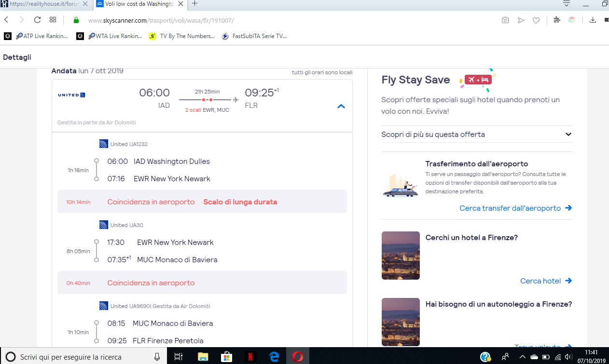Image resolution: width=609 pixels, height=364 pixels.
Task: Open Windows Task View in taskbar
Action: coord(178,357)
